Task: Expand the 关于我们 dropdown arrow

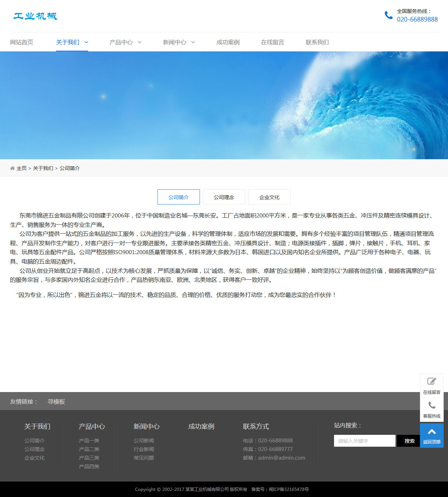Action: tap(86, 42)
